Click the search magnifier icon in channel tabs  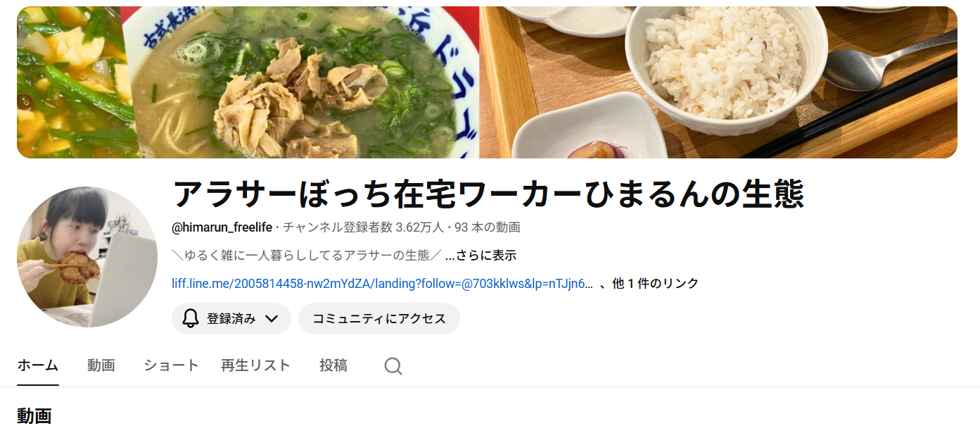click(x=393, y=366)
